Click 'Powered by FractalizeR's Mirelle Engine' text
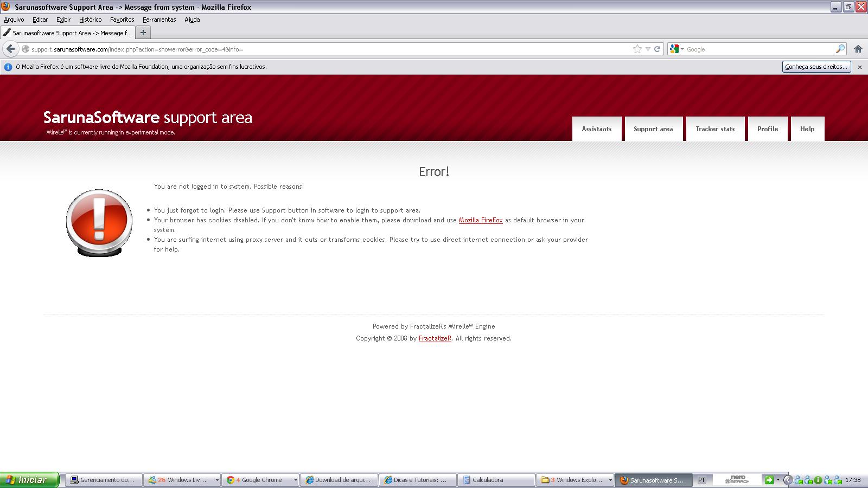 point(433,326)
